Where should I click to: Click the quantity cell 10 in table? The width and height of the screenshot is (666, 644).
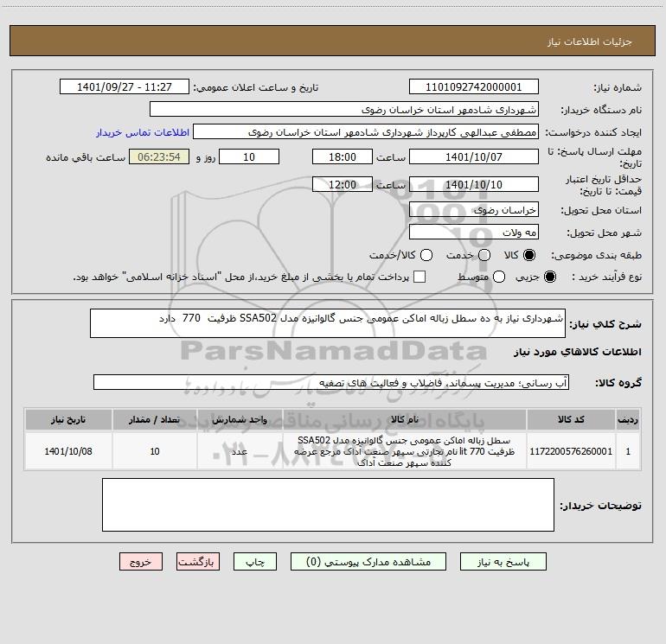[x=155, y=451]
